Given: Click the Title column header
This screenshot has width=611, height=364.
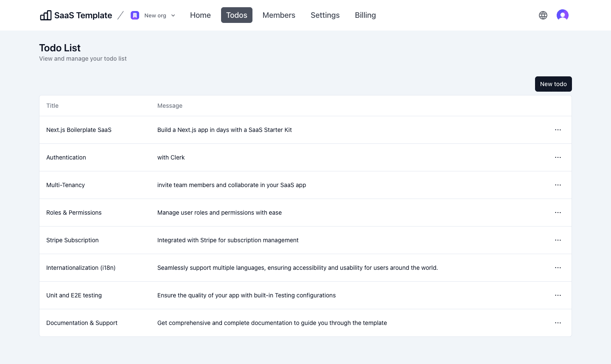Looking at the screenshot, I should click(52, 106).
